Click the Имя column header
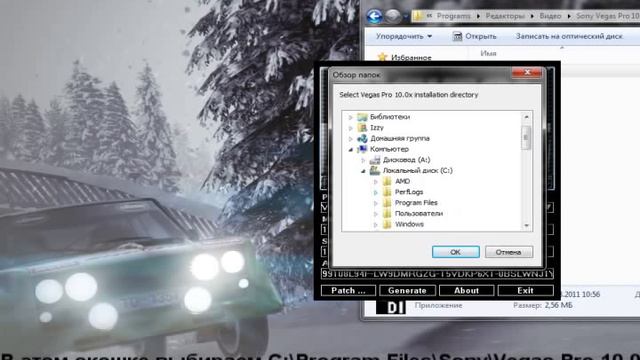Screen dimensions: 640x360 pyautogui.click(x=488, y=53)
